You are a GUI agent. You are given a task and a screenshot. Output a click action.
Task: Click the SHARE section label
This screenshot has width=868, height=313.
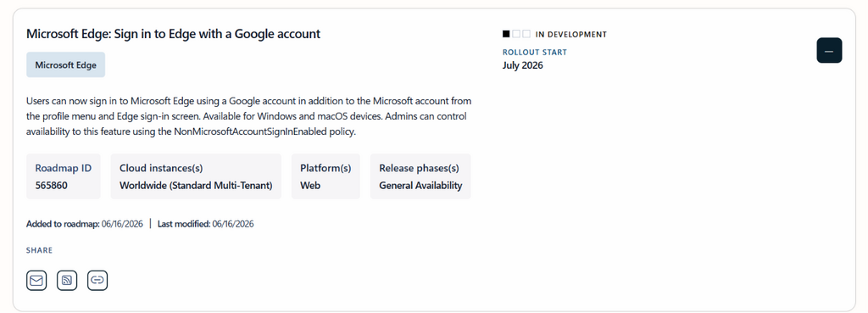pos(39,250)
